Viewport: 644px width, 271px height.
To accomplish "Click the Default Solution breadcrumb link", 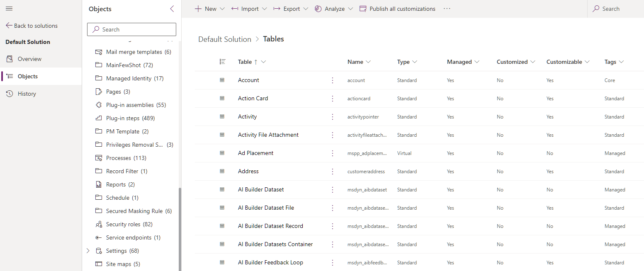I will pyautogui.click(x=224, y=39).
